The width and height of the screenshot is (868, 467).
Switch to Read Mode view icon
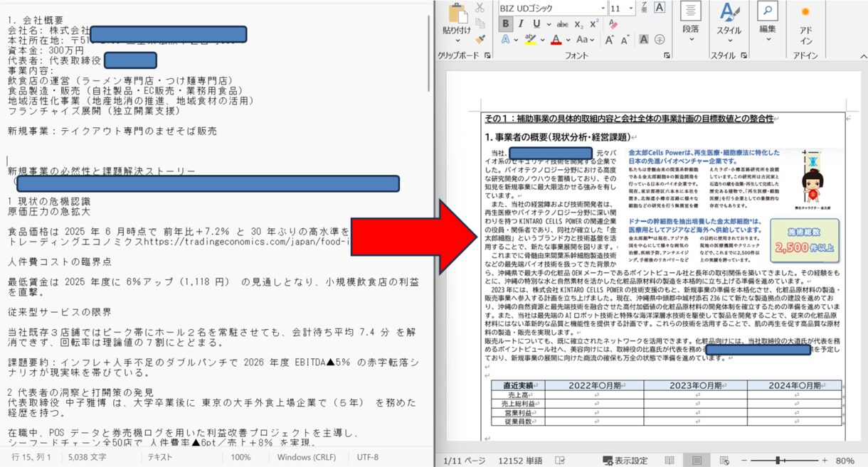[669, 461]
